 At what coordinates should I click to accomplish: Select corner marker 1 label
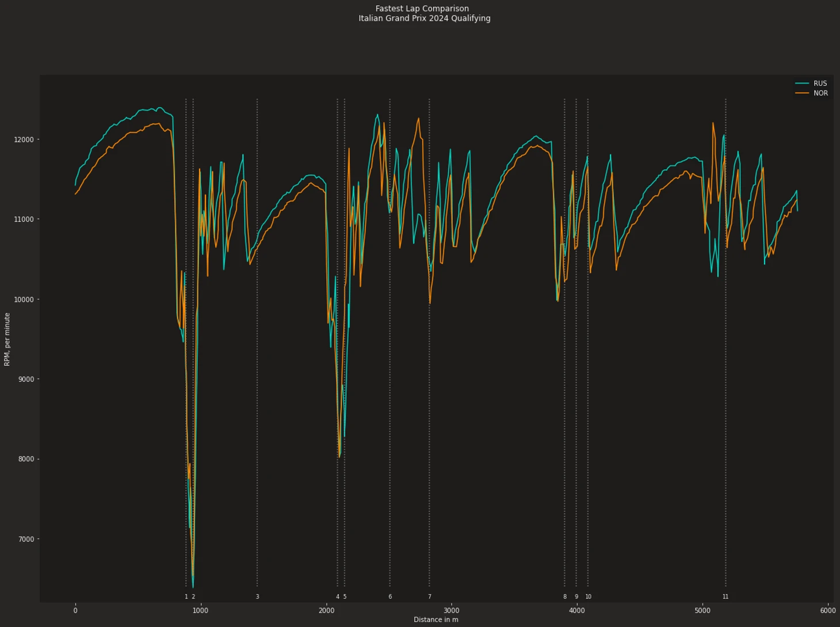click(186, 597)
